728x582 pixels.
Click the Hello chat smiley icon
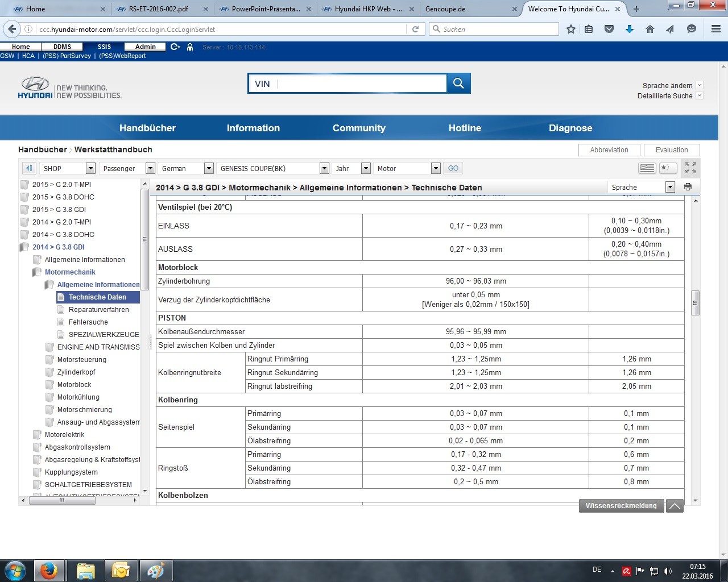[x=692, y=29]
